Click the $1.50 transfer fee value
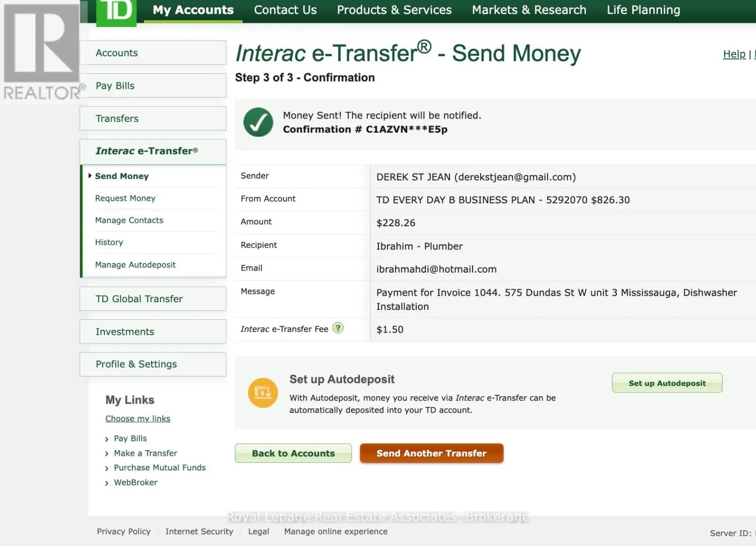Image resolution: width=756 pixels, height=546 pixels. click(x=390, y=330)
